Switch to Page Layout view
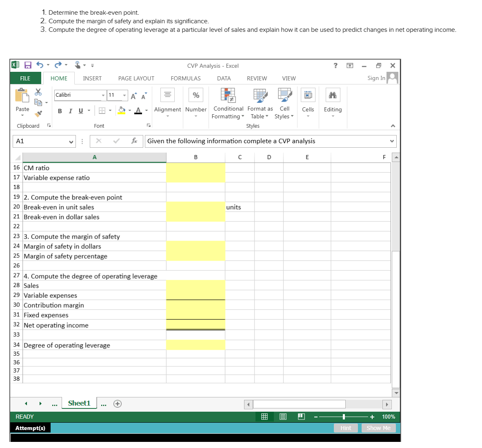482x448 pixels. click(x=283, y=417)
